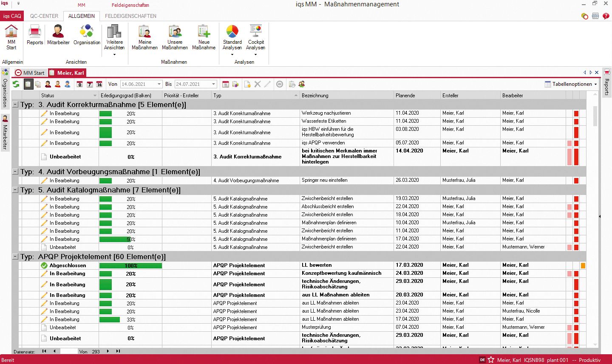Click the red help question mark icon
This screenshot has width=612, height=364.
point(606,16)
